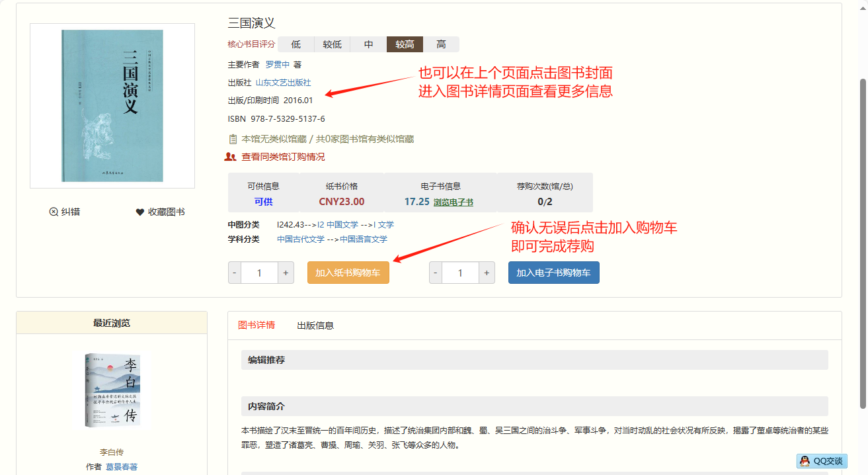Click the 加入电子书购物车 button
868x475 pixels.
pyautogui.click(x=553, y=273)
